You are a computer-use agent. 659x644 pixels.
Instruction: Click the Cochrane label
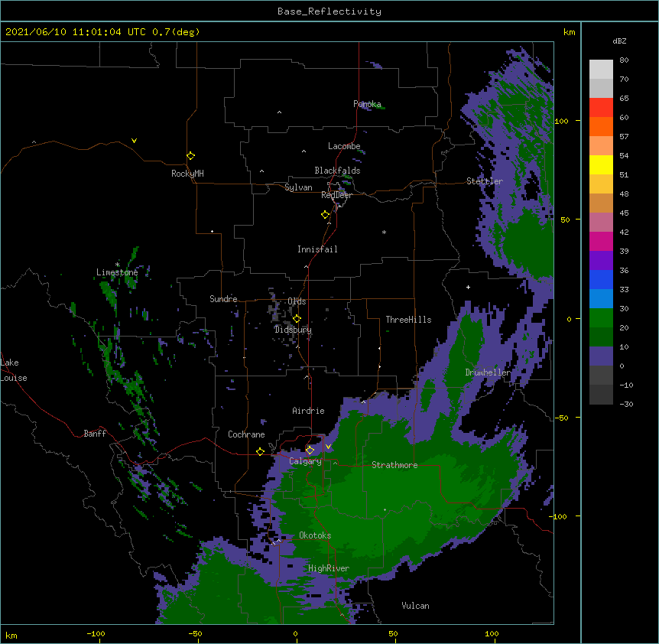click(246, 434)
